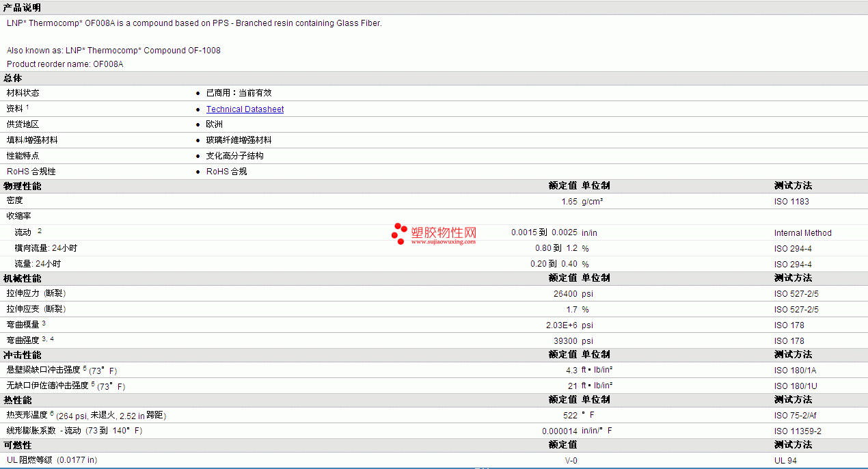The image size is (868, 469).
Task: Select the RoHS 合规性 row label
Action: pos(31,172)
